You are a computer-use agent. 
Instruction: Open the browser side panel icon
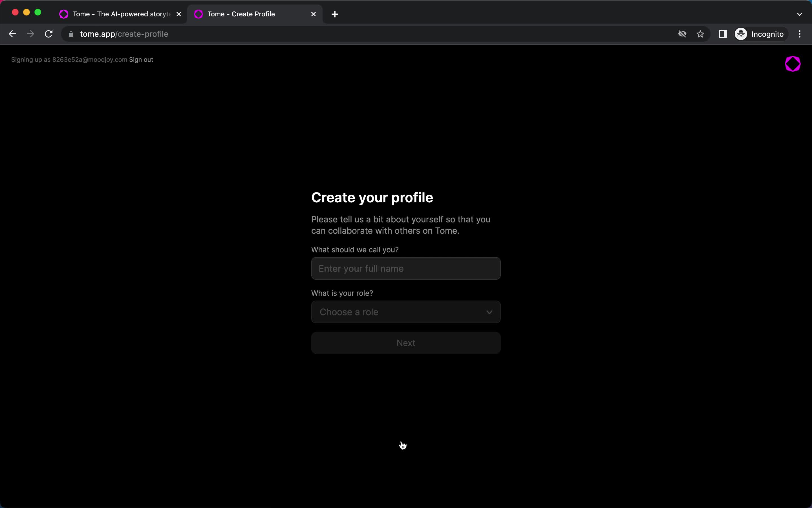click(723, 34)
